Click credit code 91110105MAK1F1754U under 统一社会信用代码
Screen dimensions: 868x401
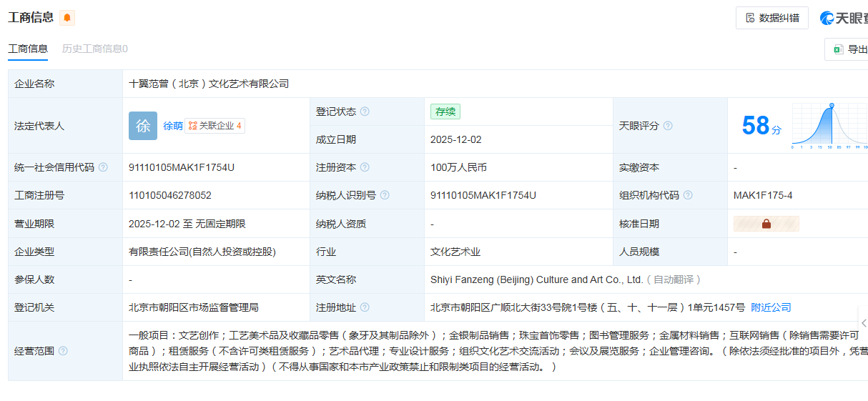[182, 167]
